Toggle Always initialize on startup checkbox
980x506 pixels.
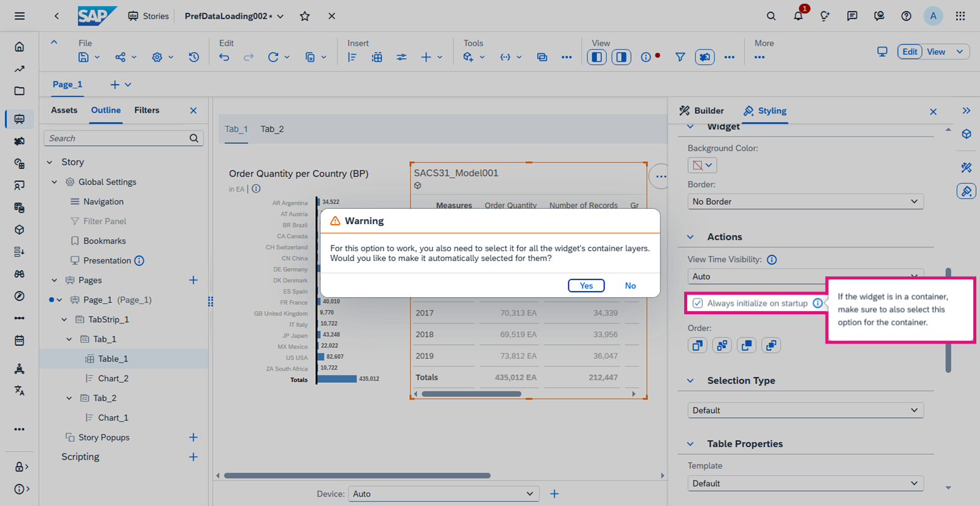[698, 303]
